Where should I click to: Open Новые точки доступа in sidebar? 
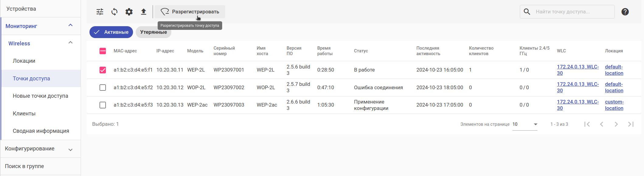[40, 96]
